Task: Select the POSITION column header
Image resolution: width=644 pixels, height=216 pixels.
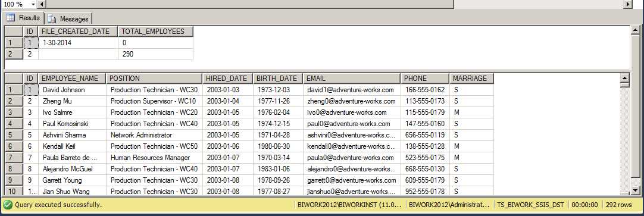Action: (154, 79)
